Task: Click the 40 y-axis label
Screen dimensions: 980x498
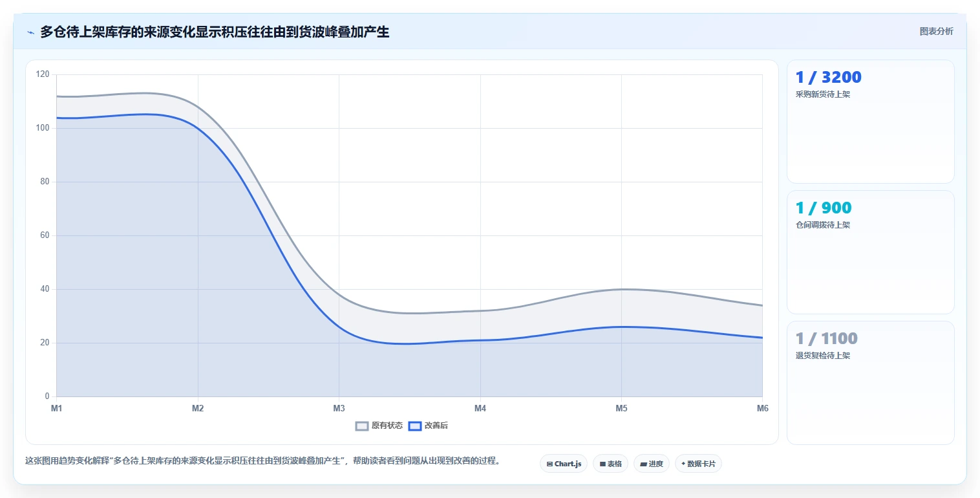Action: [x=45, y=289]
